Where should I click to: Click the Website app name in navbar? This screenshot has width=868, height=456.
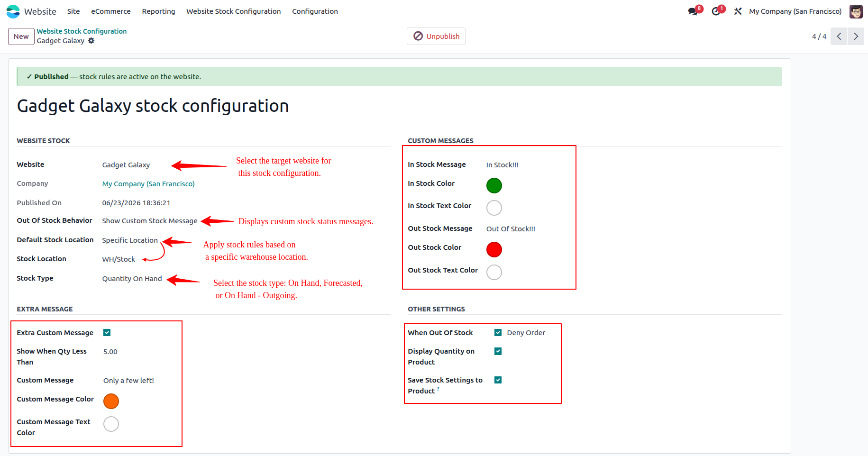pos(40,11)
